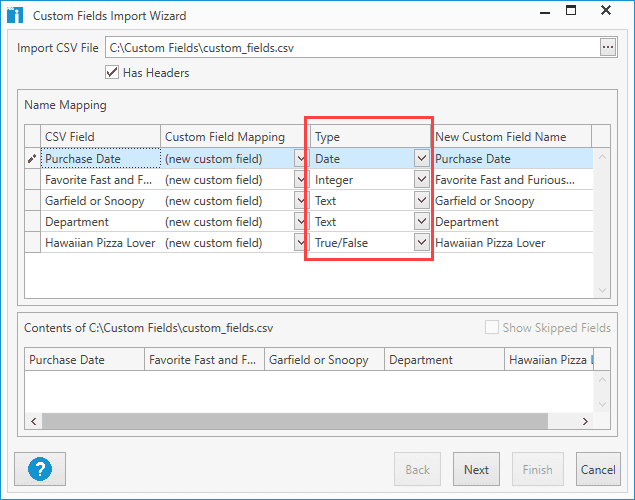Image resolution: width=635 pixels, height=500 pixels.
Task: Click the row selector for Department row
Action: (32, 221)
